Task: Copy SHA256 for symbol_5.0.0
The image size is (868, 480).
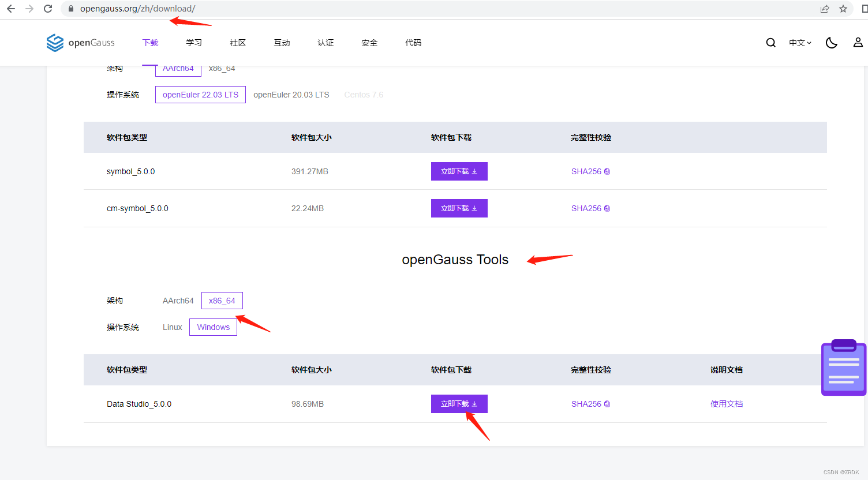Action: 591,171
